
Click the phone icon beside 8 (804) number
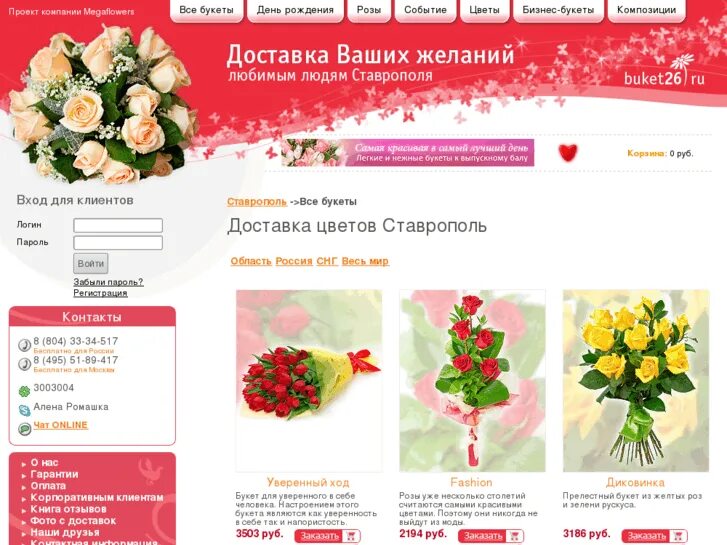pos(24,345)
